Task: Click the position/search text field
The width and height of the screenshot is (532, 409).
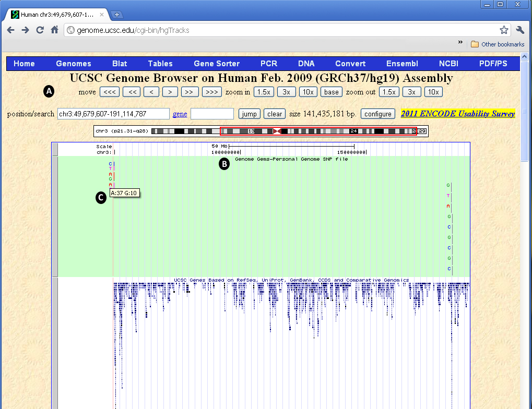Action: coord(113,114)
